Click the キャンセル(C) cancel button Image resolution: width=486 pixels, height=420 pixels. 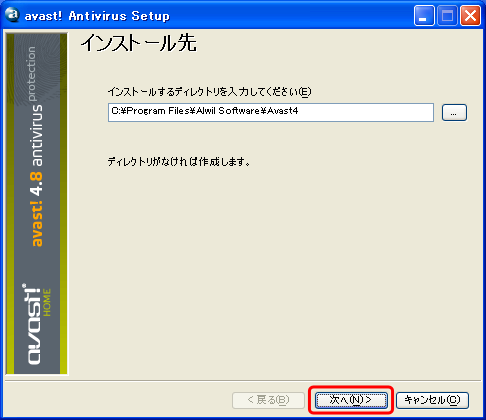(432, 400)
